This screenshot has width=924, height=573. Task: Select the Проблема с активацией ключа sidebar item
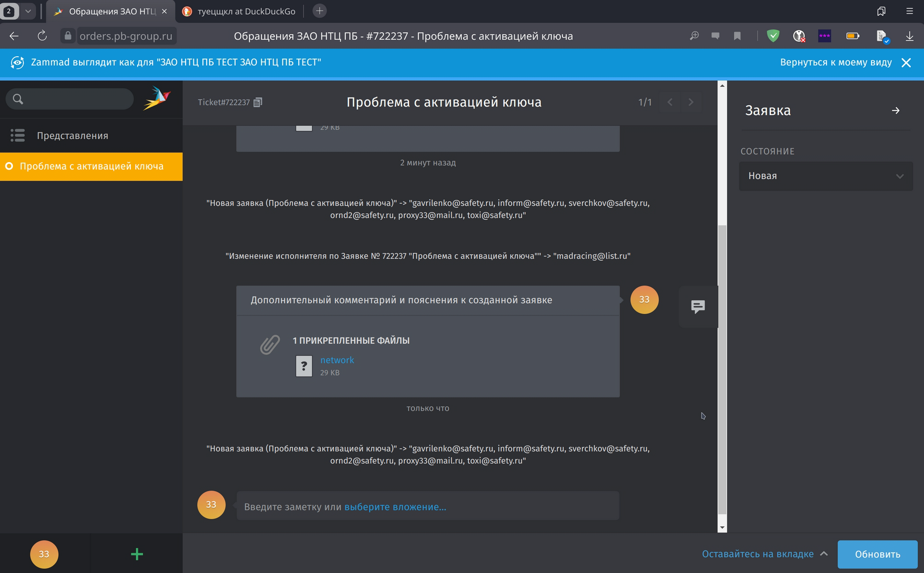(x=91, y=166)
